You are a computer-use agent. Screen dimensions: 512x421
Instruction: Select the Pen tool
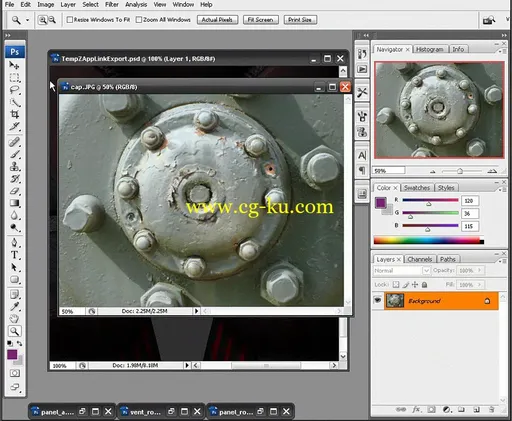pos(14,243)
